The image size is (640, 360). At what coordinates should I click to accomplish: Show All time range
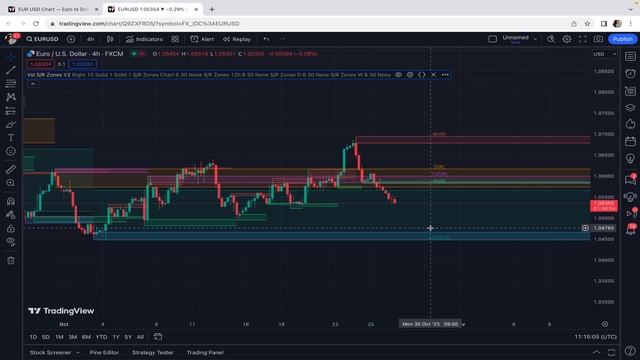[140, 337]
